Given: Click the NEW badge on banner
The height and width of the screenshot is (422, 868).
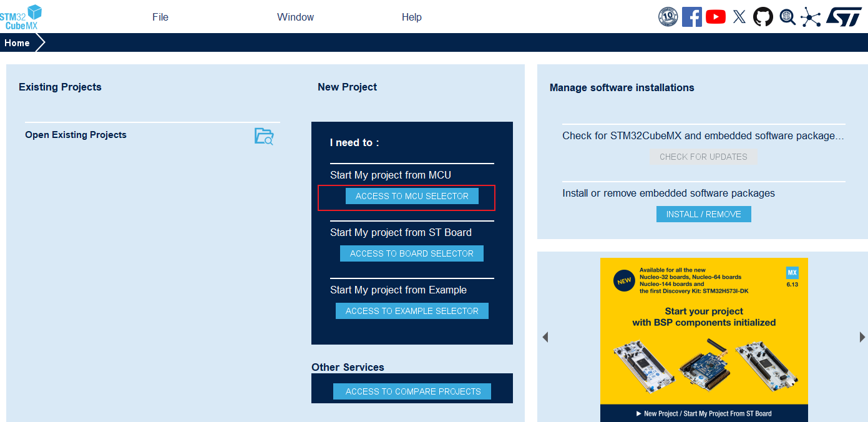Looking at the screenshot, I should click(625, 281).
